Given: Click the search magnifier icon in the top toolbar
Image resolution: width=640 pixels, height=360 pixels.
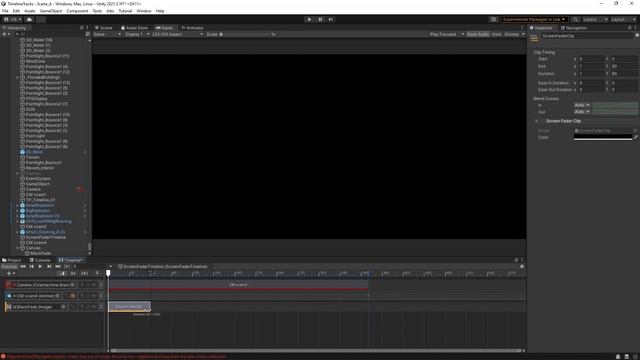Looking at the screenshot, I should 575,19.
